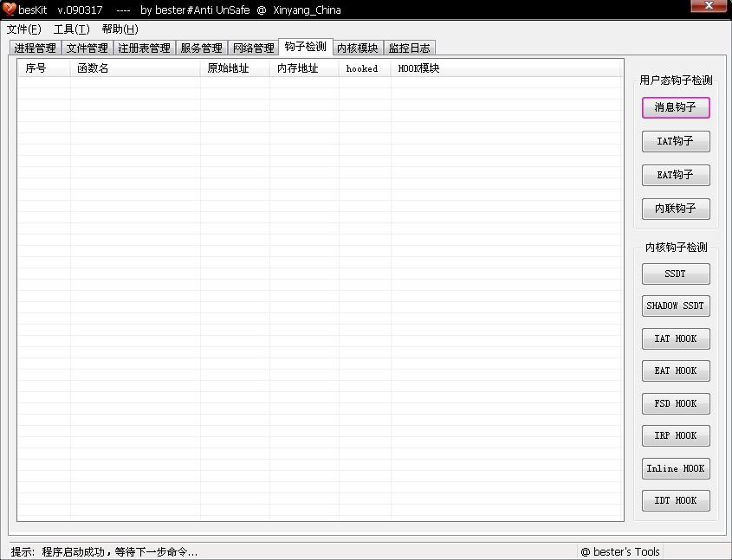The image size is (732, 560).
Task: Click the 消息钩子 button
Action: 676,107
